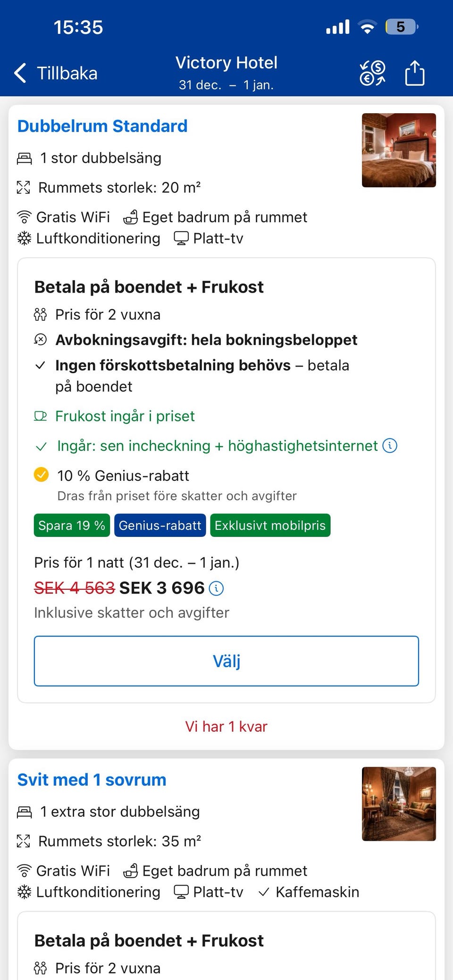Tap the WiFi icon next to Gratis WiFi
This screenshot has height=980, width=453.
(x=23, y=217)
